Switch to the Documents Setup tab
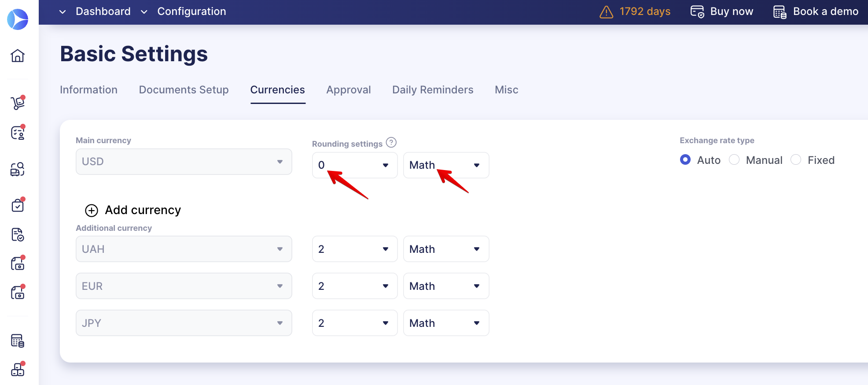 [184, 90]
